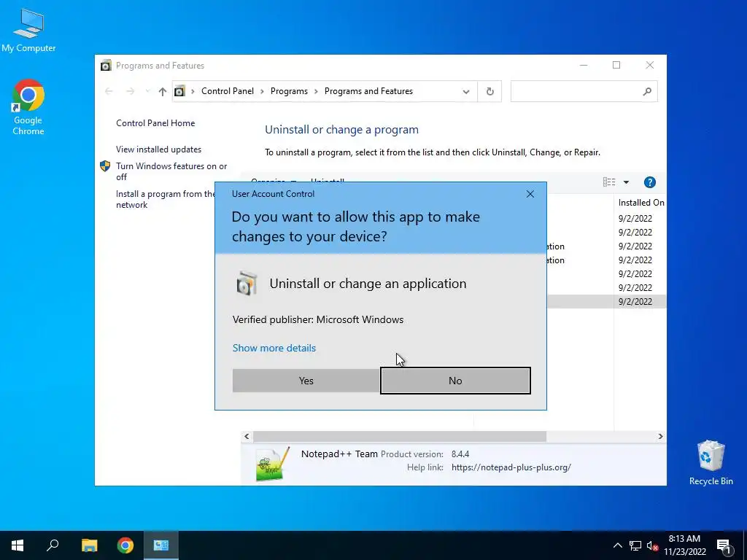Close the User Account Control dialog
Viewport: 747px width, 560px height.
530,194
